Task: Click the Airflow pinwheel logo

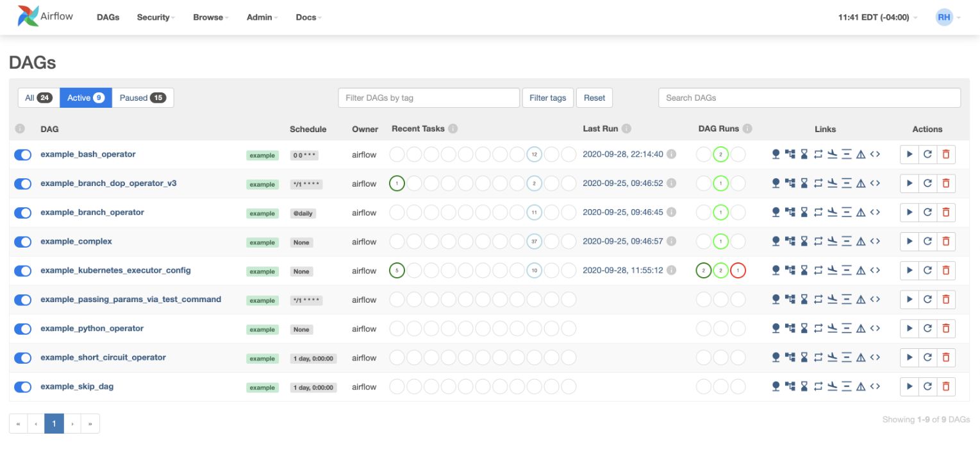Action: pyautogui.click(x=28, y=17)
